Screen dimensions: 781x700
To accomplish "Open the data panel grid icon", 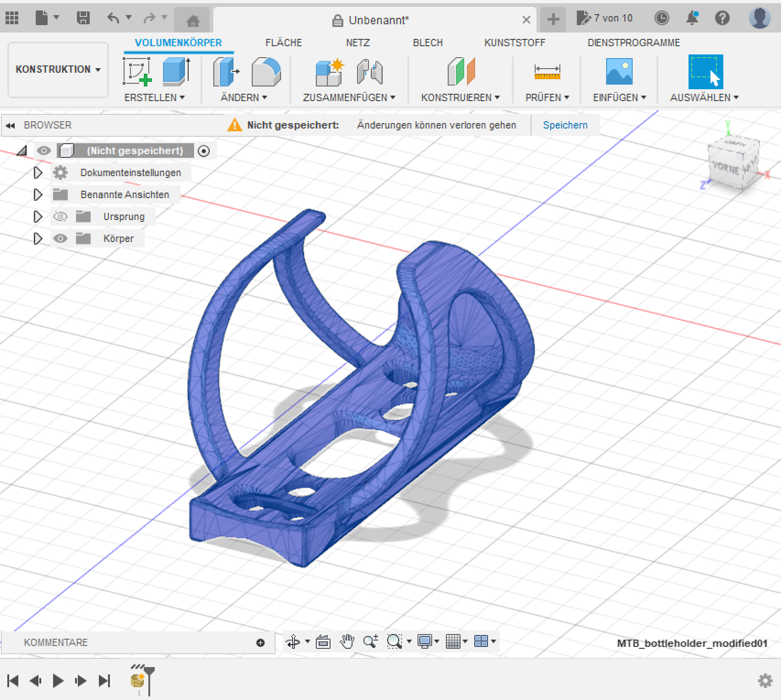I will click(x=12, y=18).
